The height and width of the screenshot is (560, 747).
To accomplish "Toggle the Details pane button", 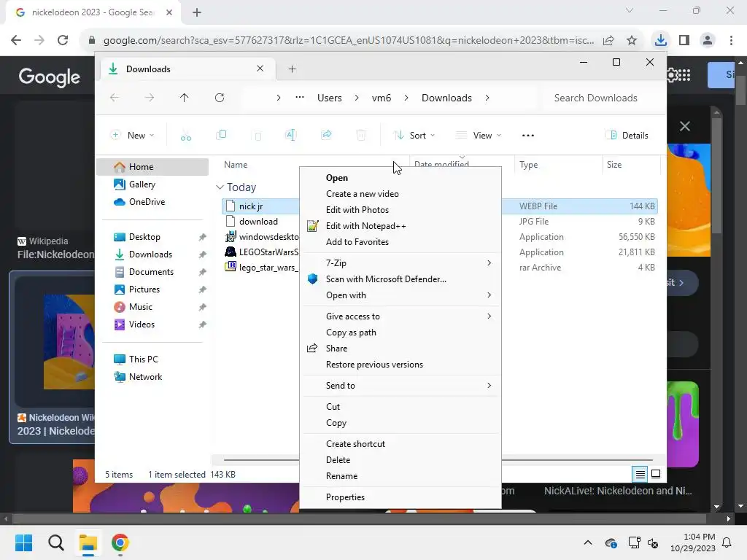I will click(627, 135).
